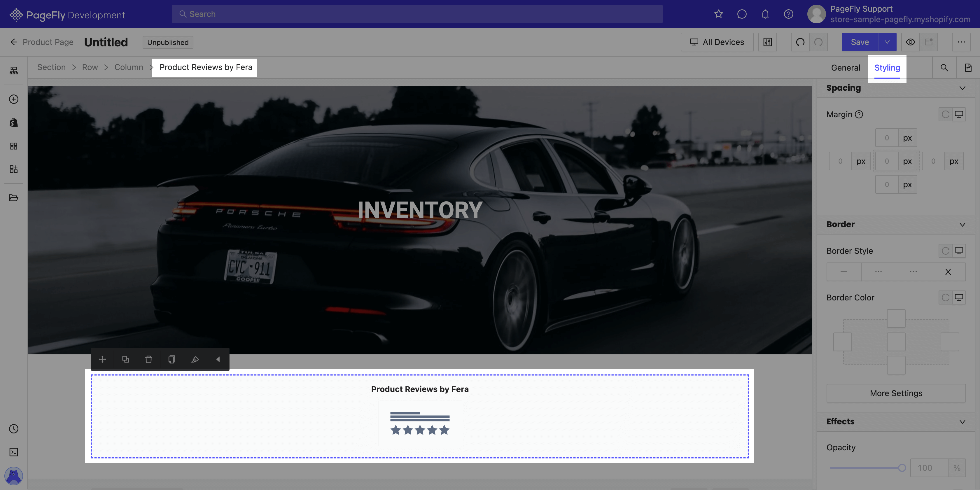Select Column in the breadcrumb
The image size is (980, 490).
point(129,67)
